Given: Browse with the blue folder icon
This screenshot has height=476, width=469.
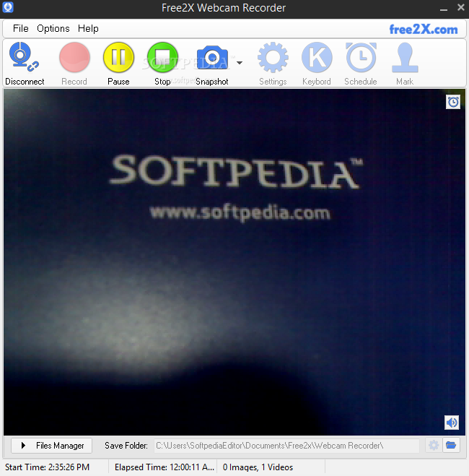Looking at the screenshot, I should point(451,446).
